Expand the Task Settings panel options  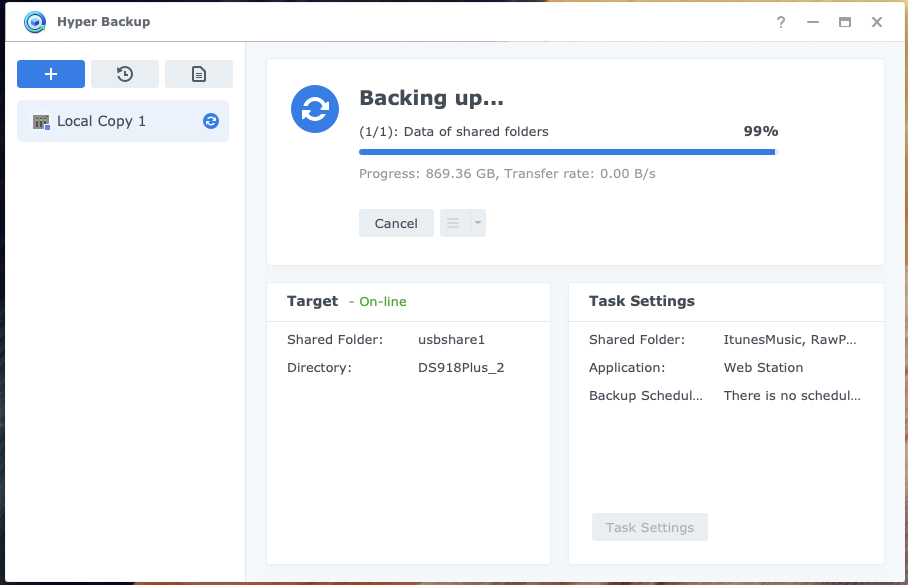[649, 527]
